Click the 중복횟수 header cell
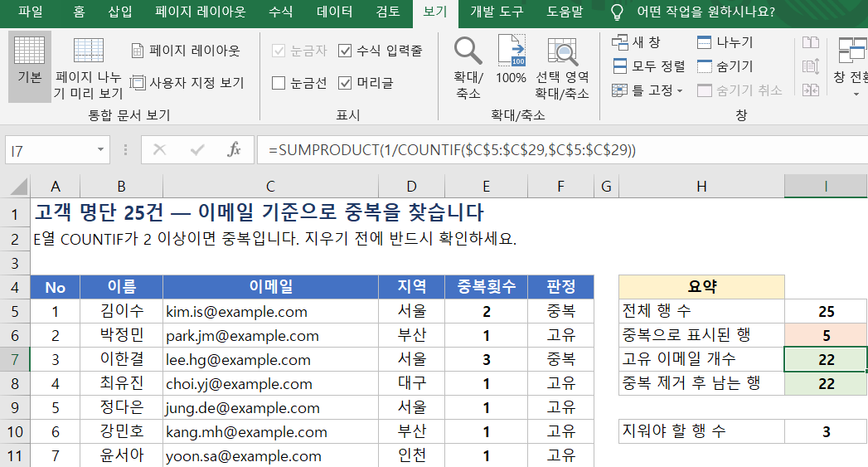868x467 pixels. pos(486,287)
